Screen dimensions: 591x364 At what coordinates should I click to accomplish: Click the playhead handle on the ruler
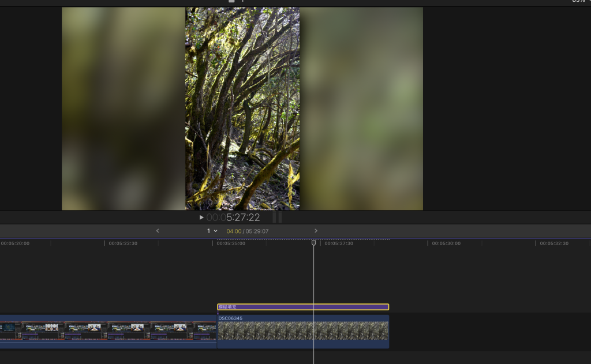click(x=314, y=243)
